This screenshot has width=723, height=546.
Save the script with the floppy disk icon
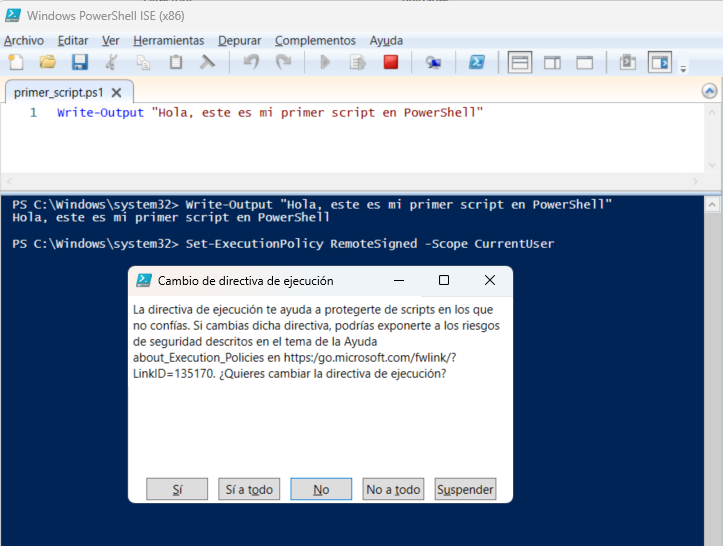coord(79,62)
